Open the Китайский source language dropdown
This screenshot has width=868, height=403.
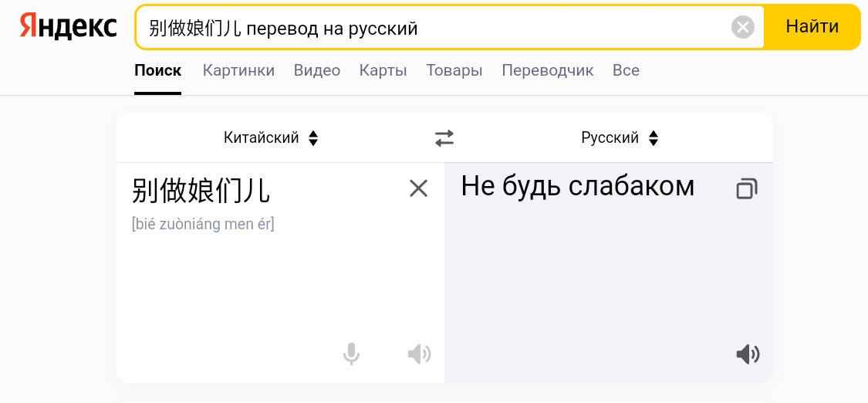coord(271,138)
